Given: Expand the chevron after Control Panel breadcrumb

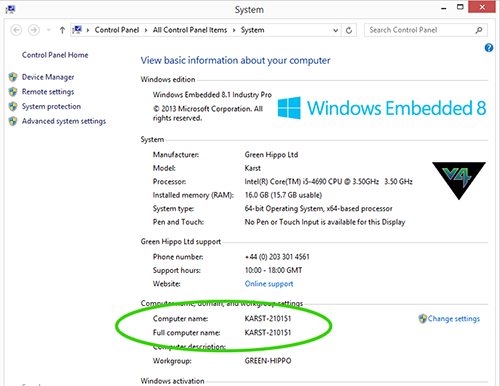Looking at the screenshot, I should point(146,30).
